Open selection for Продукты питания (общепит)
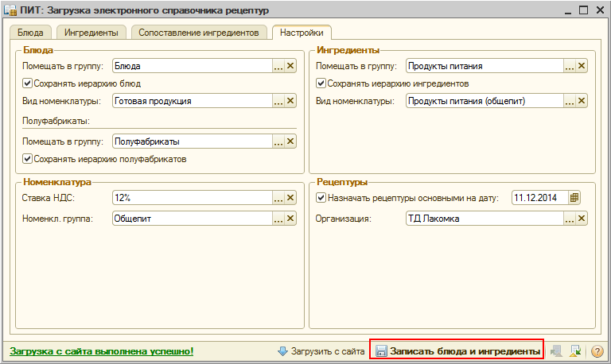Image resolution: width=611 pixels, height=364 pixels. 569,101
